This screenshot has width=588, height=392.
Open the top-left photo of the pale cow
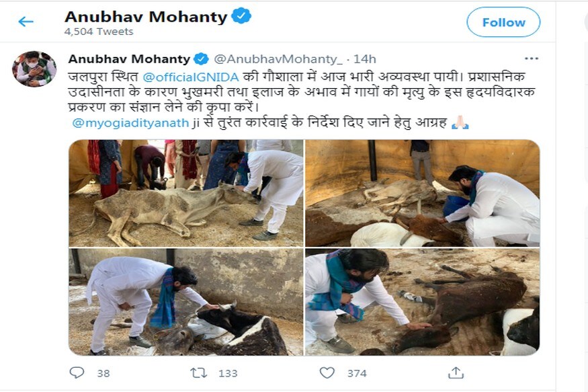pyautogui.click(x=185, y=193)
